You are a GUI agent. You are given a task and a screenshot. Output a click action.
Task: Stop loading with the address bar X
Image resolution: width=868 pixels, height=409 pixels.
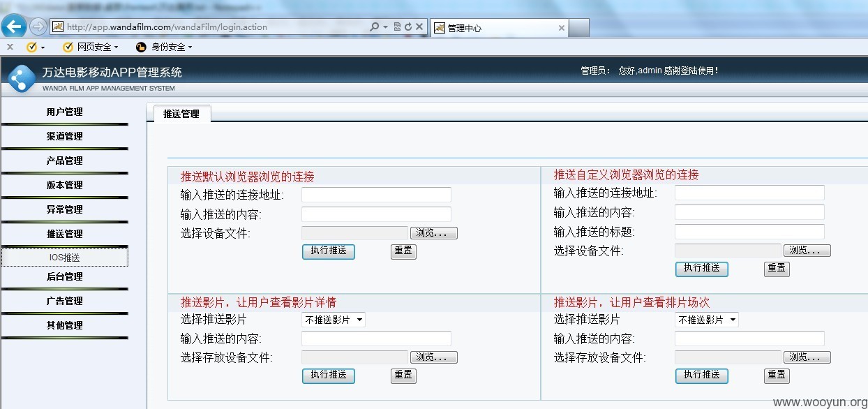(x=419, y=27)
